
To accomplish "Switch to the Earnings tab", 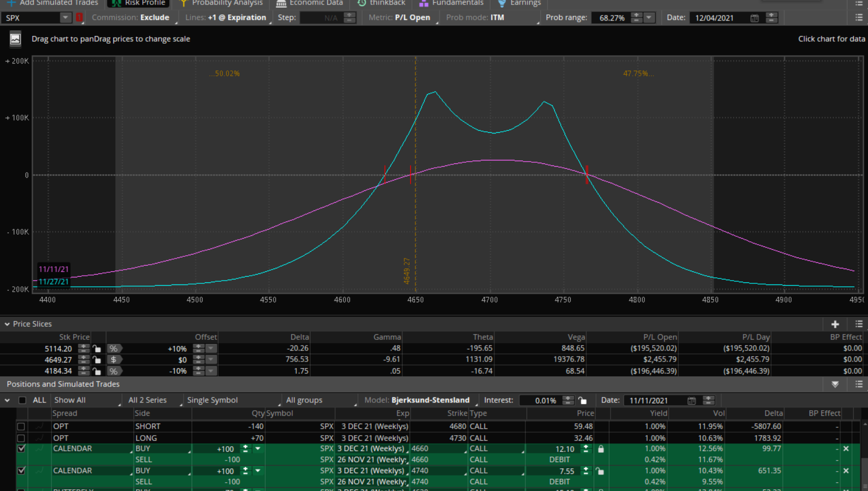I will click(x=519, y=3).
